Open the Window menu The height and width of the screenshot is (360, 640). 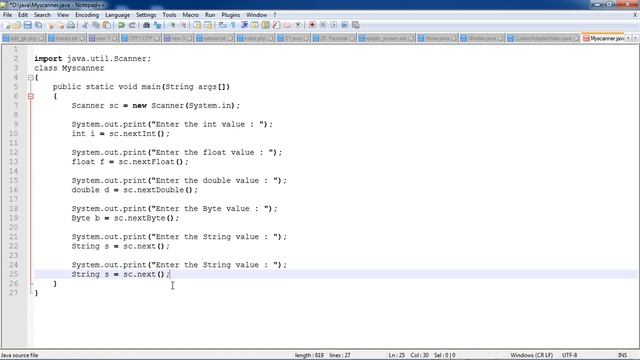click(256, 15)
